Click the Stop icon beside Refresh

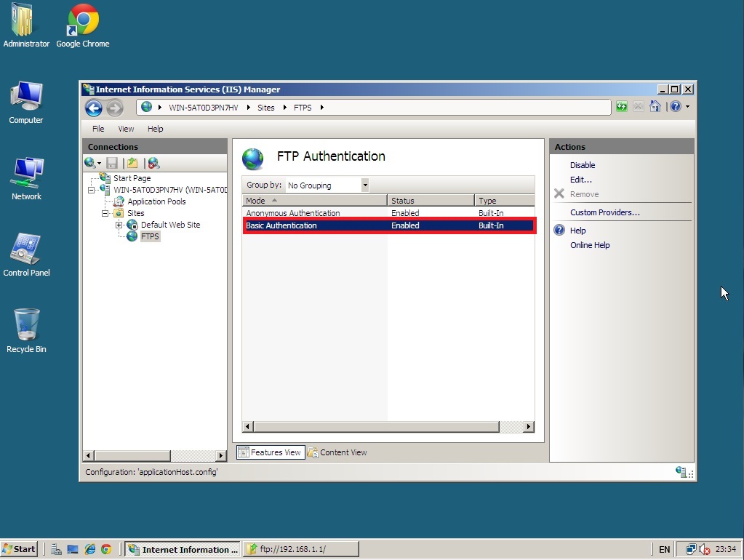[639, 107]
